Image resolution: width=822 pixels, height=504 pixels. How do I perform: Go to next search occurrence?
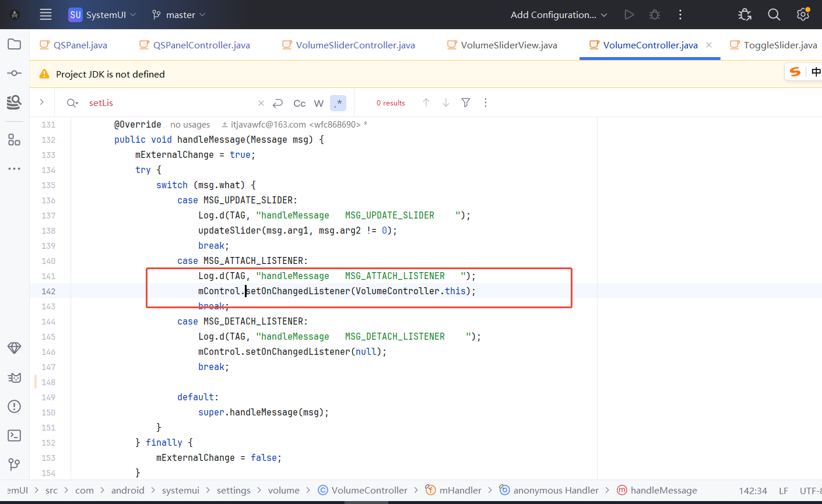[x=446, y=103]
